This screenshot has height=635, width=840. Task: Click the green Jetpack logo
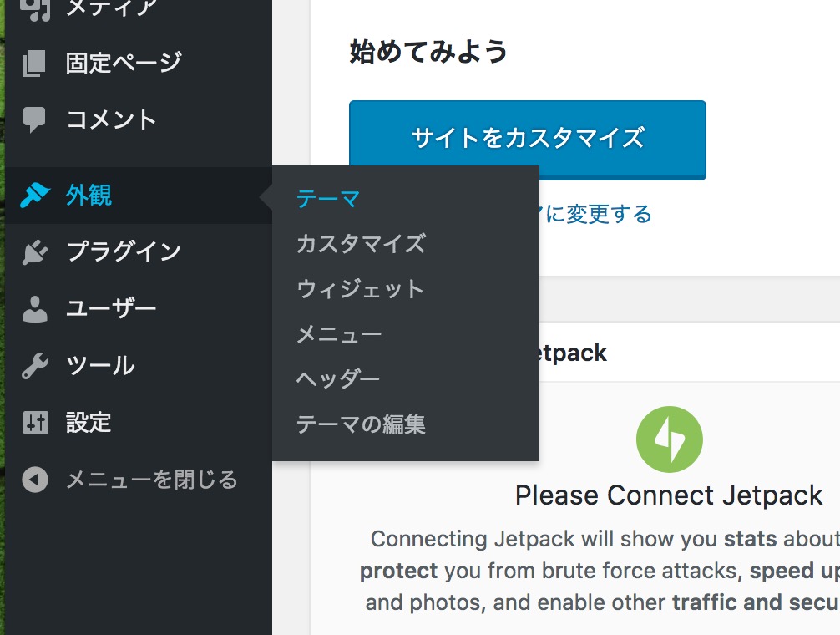coord(669,439)
